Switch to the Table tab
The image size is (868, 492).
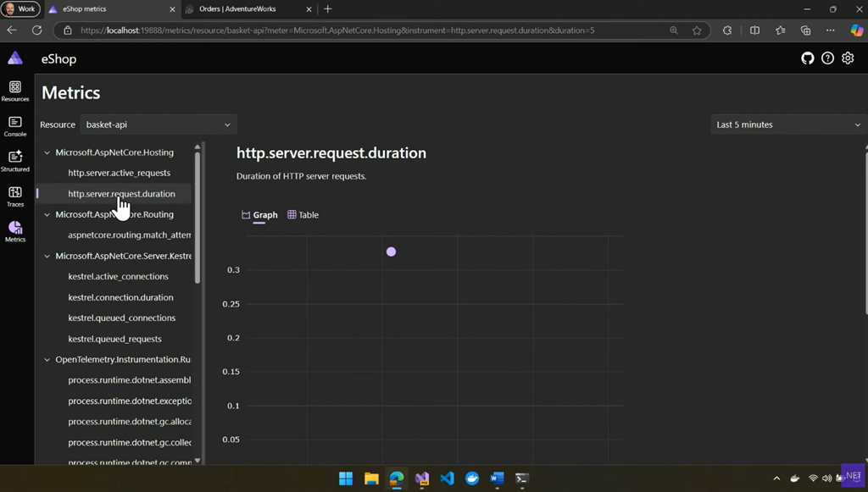tap(303, 215)
